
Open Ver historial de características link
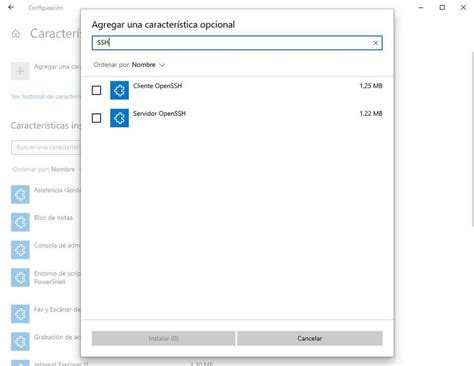(46, 96)
